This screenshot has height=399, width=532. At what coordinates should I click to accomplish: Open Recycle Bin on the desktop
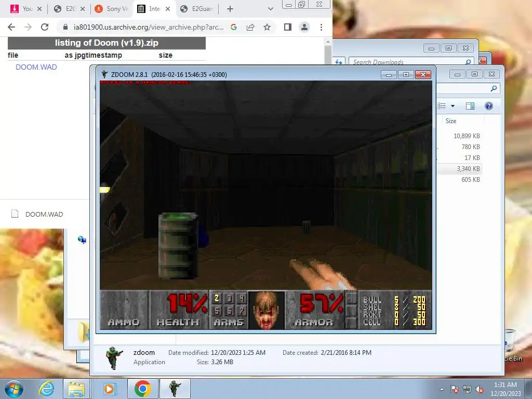click(x=512, y=345)
